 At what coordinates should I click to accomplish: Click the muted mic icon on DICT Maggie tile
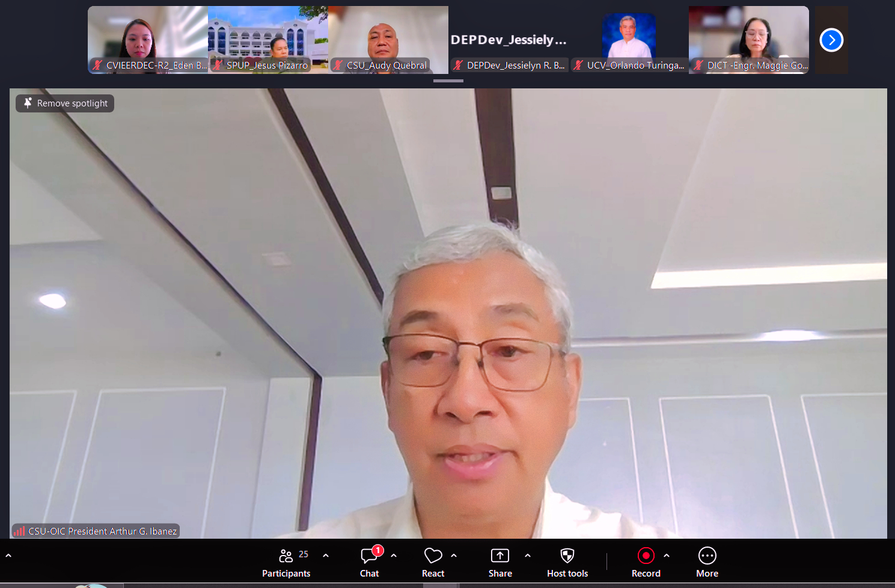click(698, 65)
